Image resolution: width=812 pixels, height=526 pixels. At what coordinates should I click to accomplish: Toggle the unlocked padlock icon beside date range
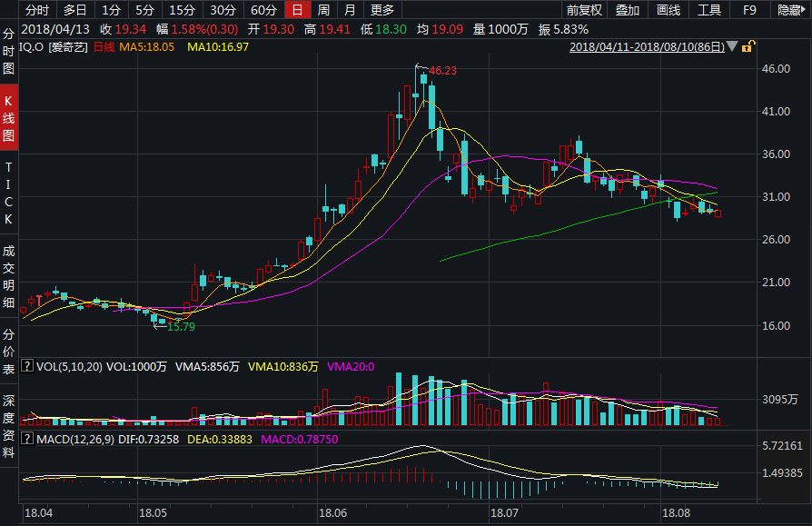pos(748,47)
